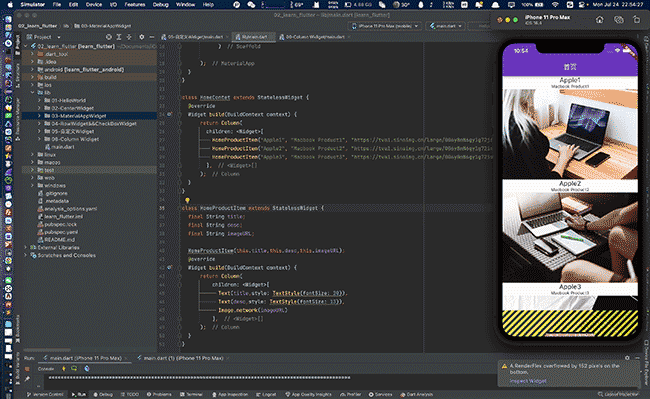Locate the opened file via the crosshair icon
650x399 pixels.
tap(109, 37)
